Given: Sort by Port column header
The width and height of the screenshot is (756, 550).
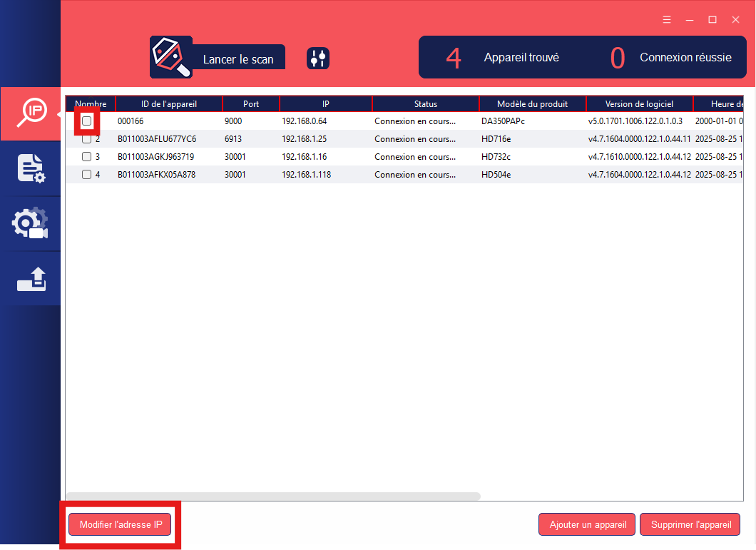Looking at the screenshot, I should coord(251,103).
